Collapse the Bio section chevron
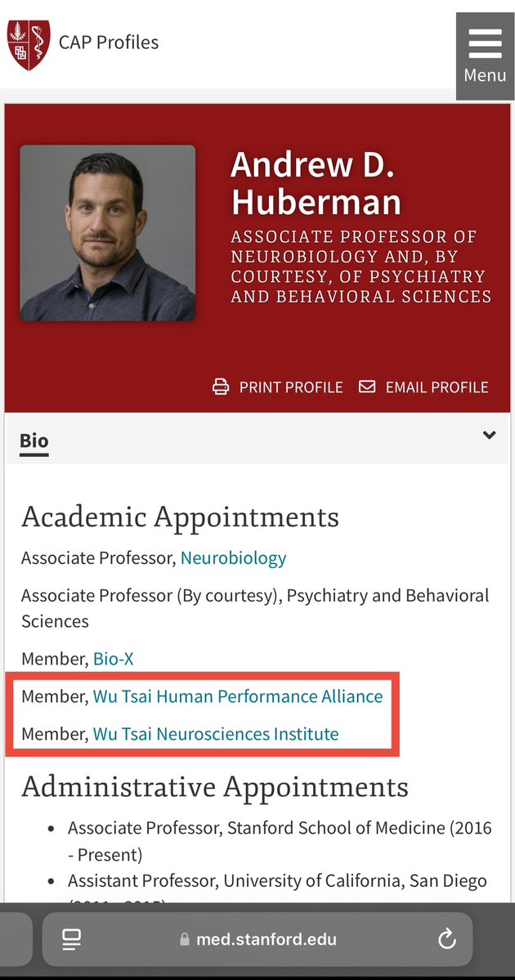515x980 pixels. tap(489, 436)
